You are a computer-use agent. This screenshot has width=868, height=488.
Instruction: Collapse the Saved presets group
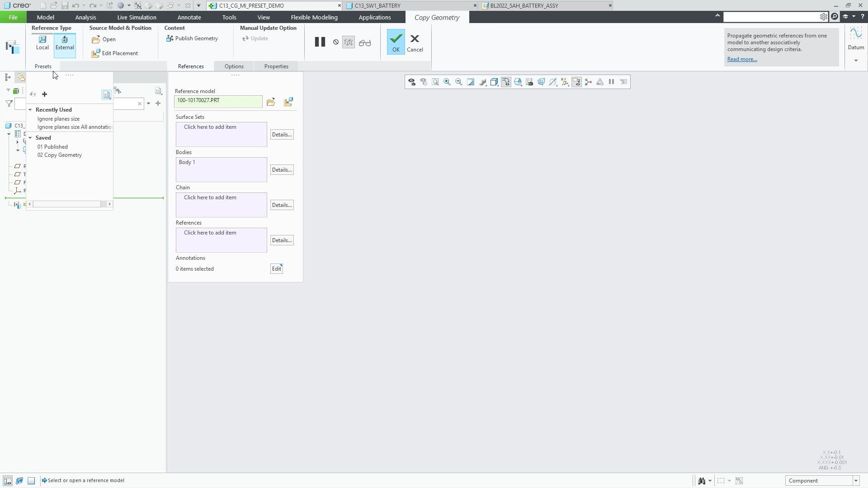pyautogui.click(x=30, y=138)
